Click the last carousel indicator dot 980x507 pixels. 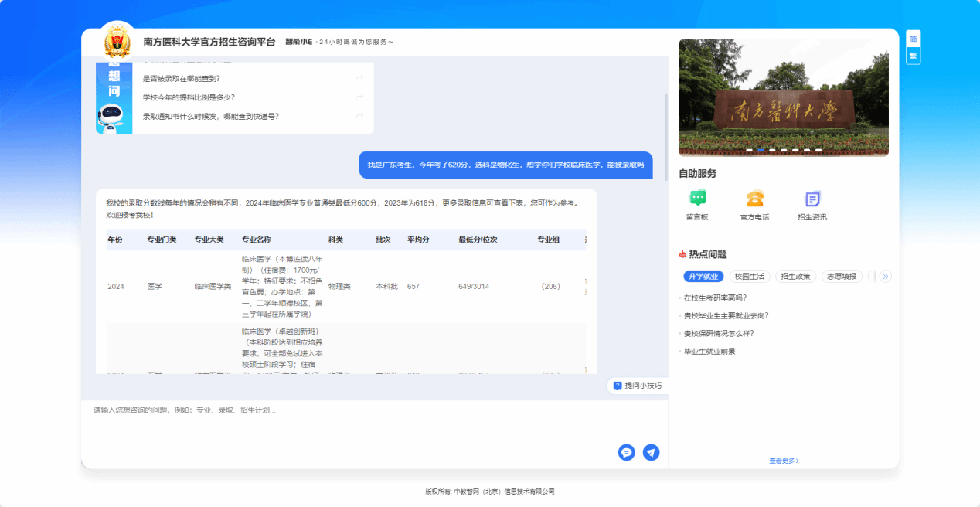[x=818, y=150]
